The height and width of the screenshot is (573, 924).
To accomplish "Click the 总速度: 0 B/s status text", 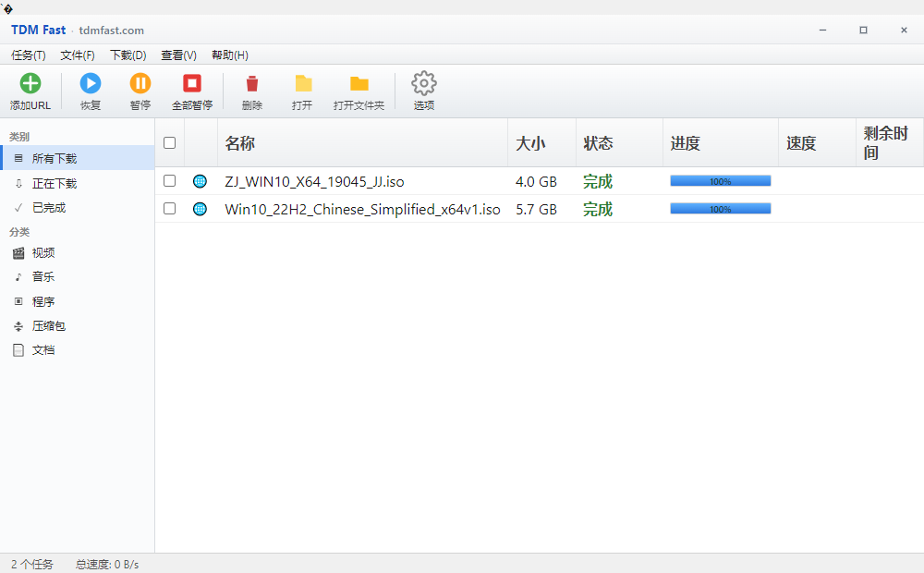I will pos(107,564).
